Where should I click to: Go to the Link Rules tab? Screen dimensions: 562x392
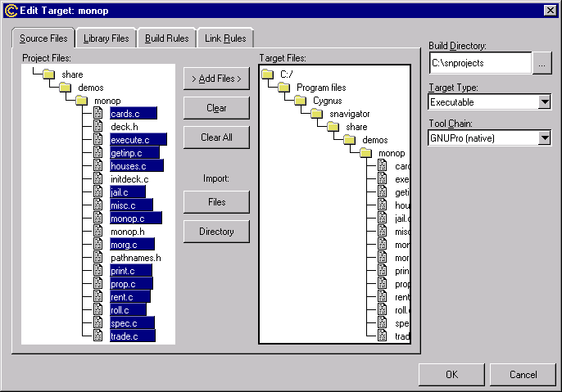(224, 38)
